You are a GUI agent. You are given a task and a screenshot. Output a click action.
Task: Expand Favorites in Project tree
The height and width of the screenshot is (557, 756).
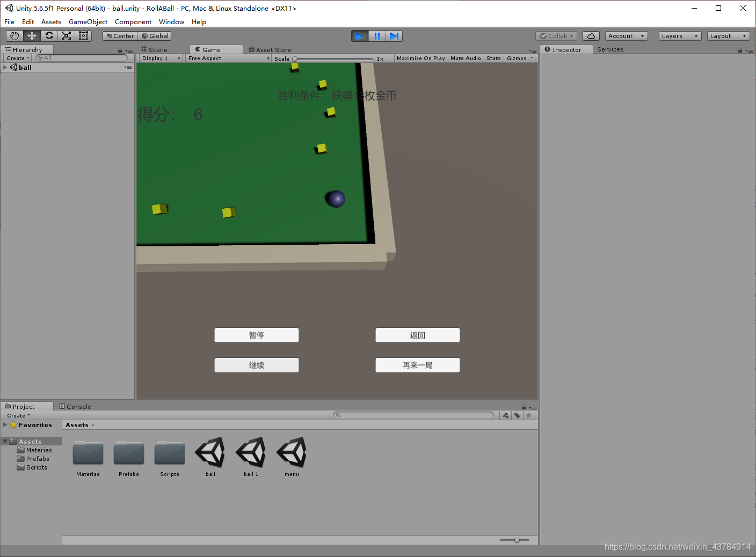pyautogui.click(x=5, y=424)
